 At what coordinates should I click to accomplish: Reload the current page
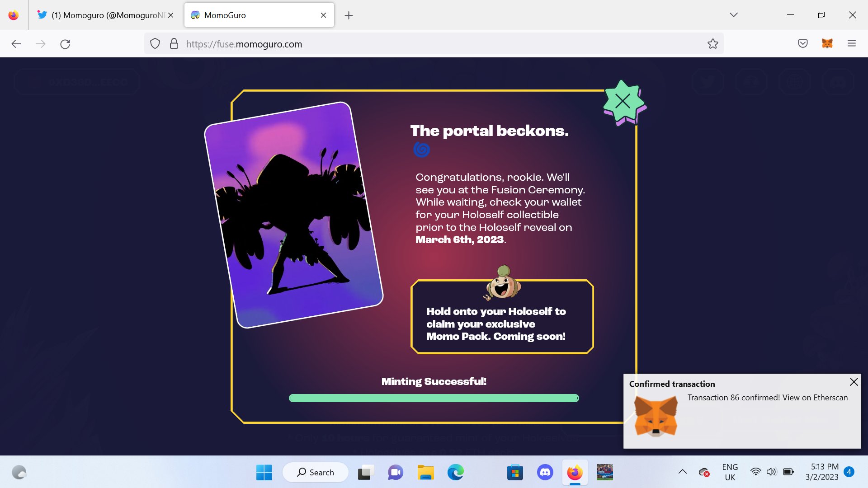65,44
